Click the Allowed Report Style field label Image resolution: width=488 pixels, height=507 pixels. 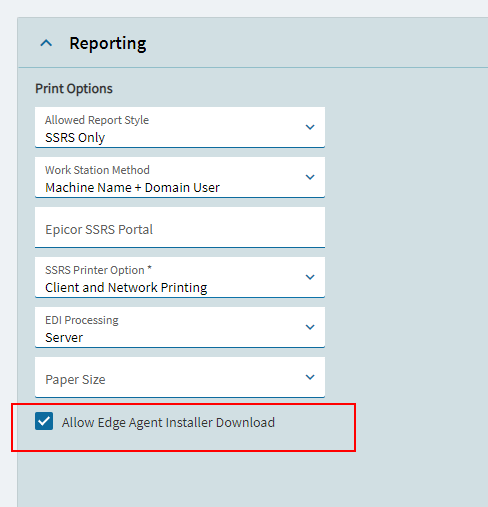click(x=97, y=120)
